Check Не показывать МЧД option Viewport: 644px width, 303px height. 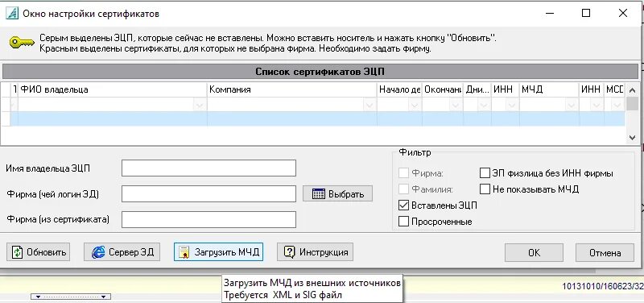[x=485, y=189]
